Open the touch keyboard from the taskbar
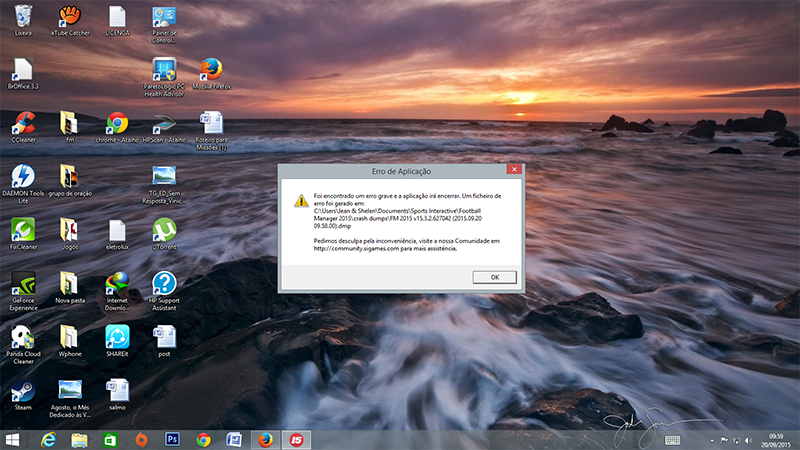The image size is (800, 450). coord(672,440)
